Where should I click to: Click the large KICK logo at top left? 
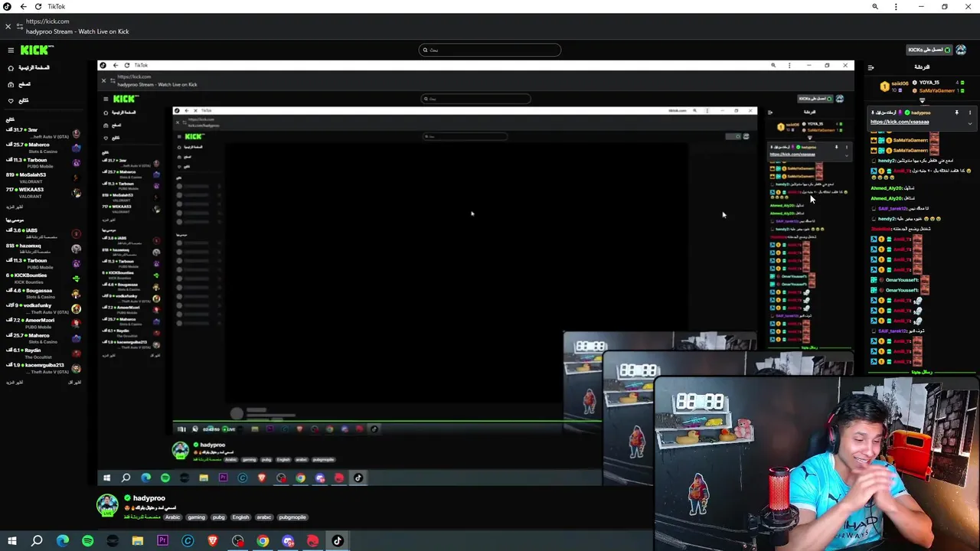point(37,50)
